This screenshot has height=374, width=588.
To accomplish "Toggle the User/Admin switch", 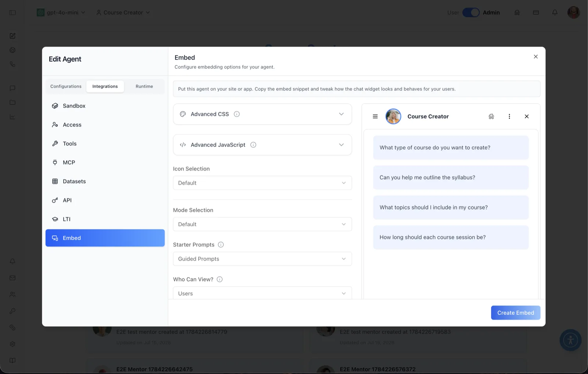I will (471, 13).
